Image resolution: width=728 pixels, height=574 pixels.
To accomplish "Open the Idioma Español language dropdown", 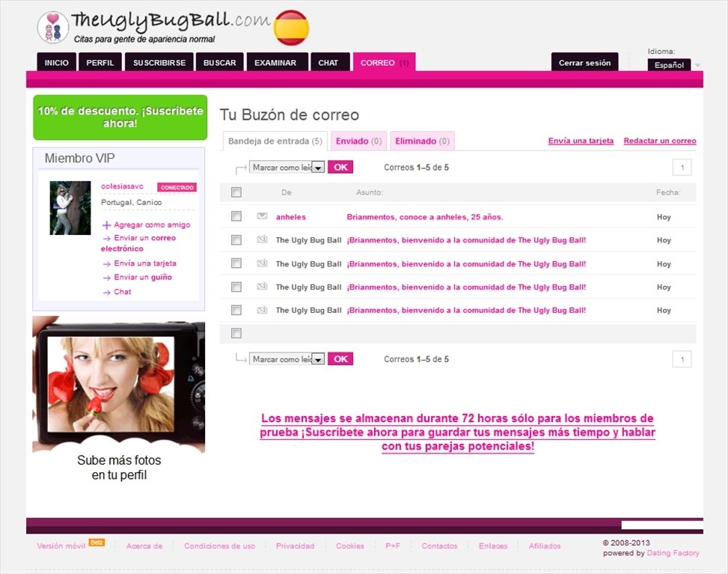I will coord(673,65).
